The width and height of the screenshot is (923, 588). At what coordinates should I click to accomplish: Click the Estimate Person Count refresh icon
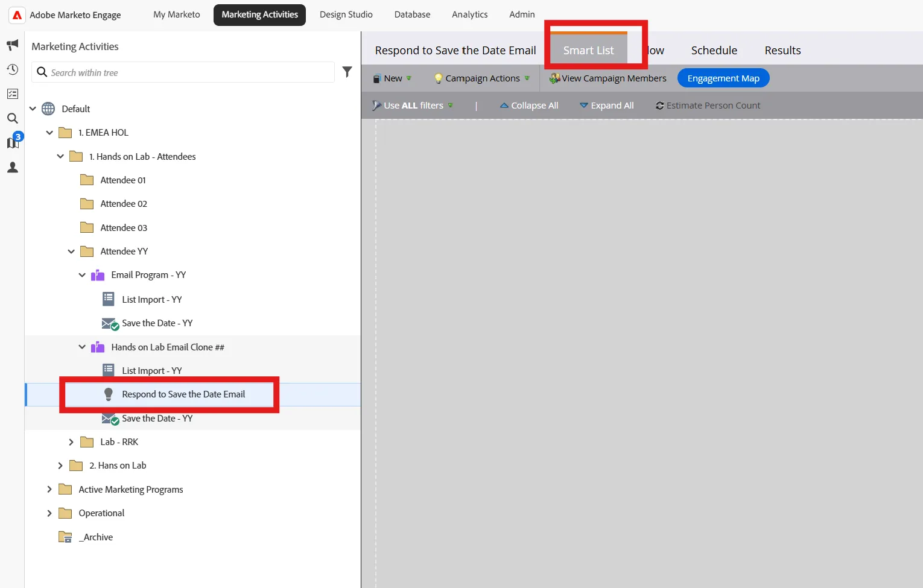click(x=660, y=106)
